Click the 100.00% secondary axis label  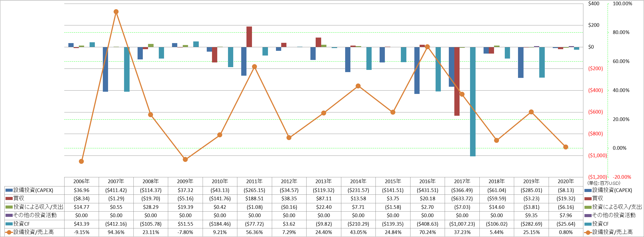point(622,4)
